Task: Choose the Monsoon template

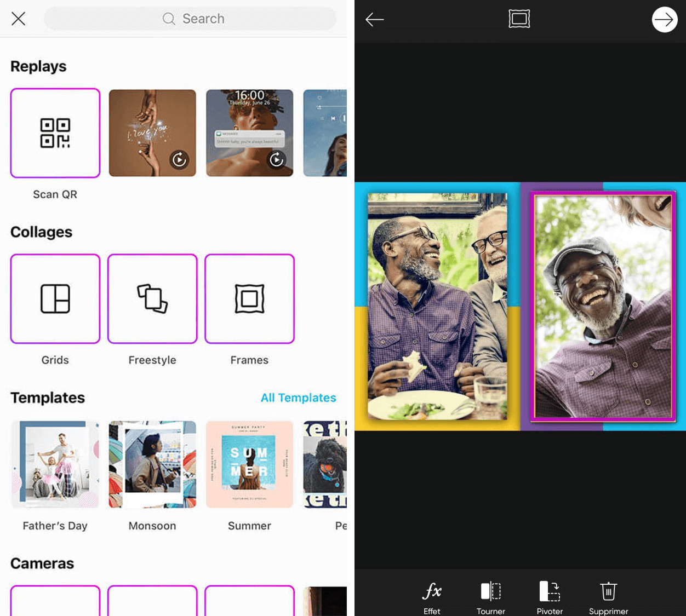Action: (x=152, y=464)
